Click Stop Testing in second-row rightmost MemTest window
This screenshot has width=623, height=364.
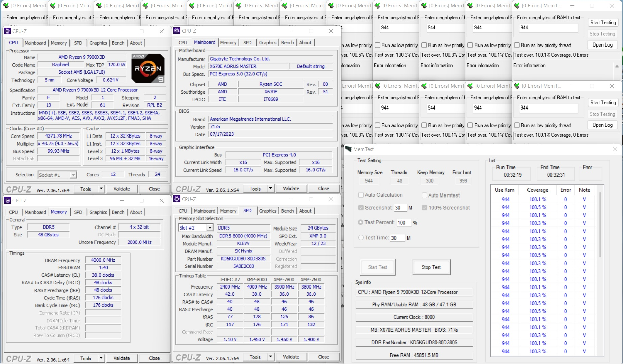coord(603,114)
